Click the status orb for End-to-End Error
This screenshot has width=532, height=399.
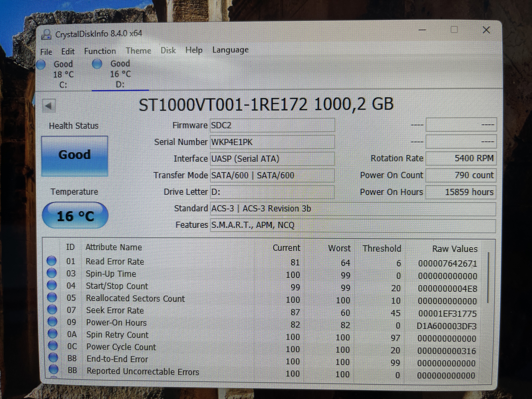53,358
